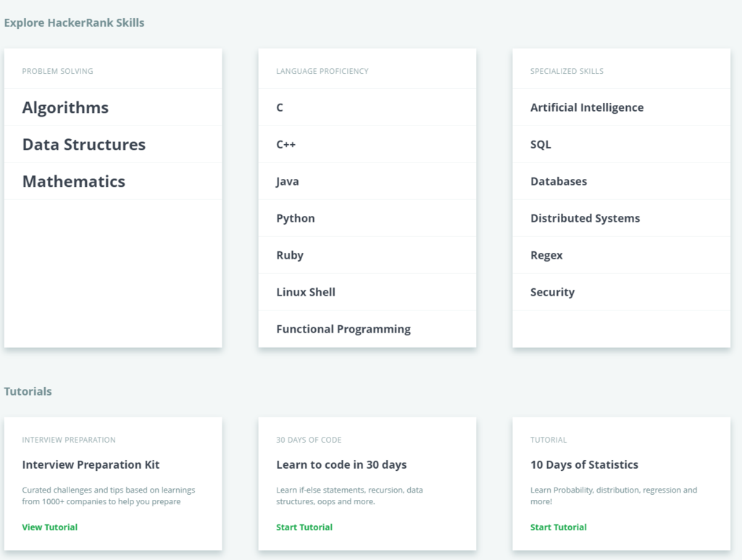Click the Language Proficiency card header
Image resolution: width=742 pixels, height=560 pixels.
click(x=322, y=71)
